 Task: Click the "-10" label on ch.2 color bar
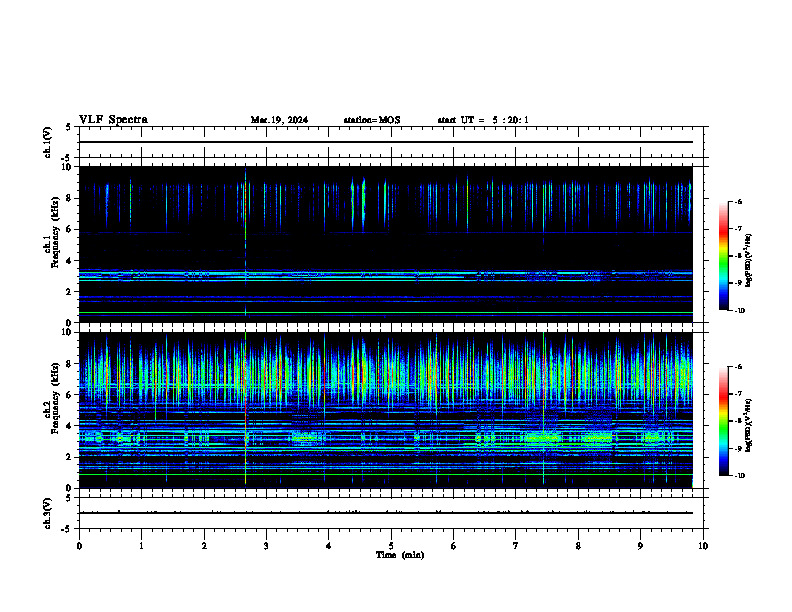click(x=739, y=476)
